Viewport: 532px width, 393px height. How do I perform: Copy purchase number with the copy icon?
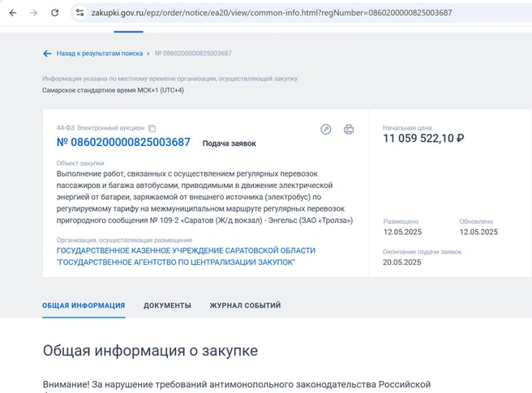(x=152, y=128)
